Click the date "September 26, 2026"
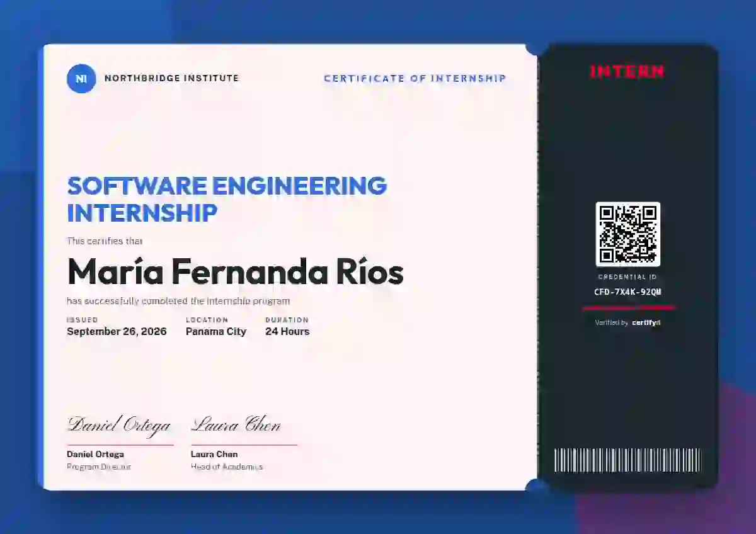The height and width of the screenshot is (534, 756). pyautogui.click(x=117, y=332)
